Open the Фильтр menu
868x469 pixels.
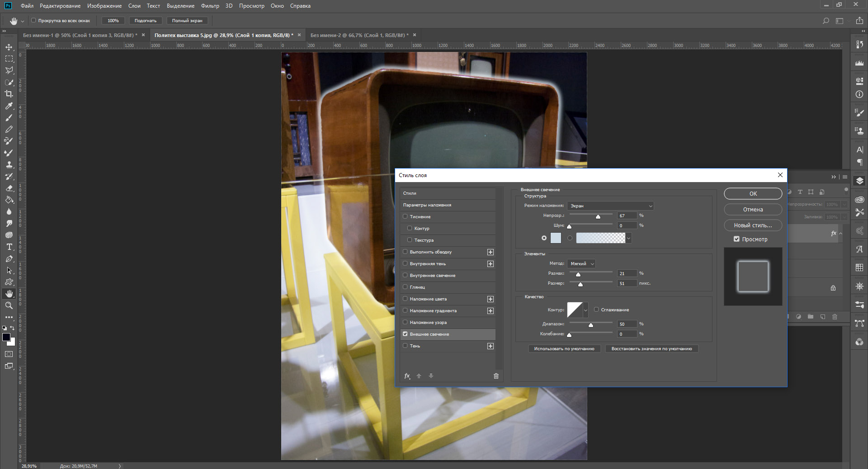pos(210,6)
